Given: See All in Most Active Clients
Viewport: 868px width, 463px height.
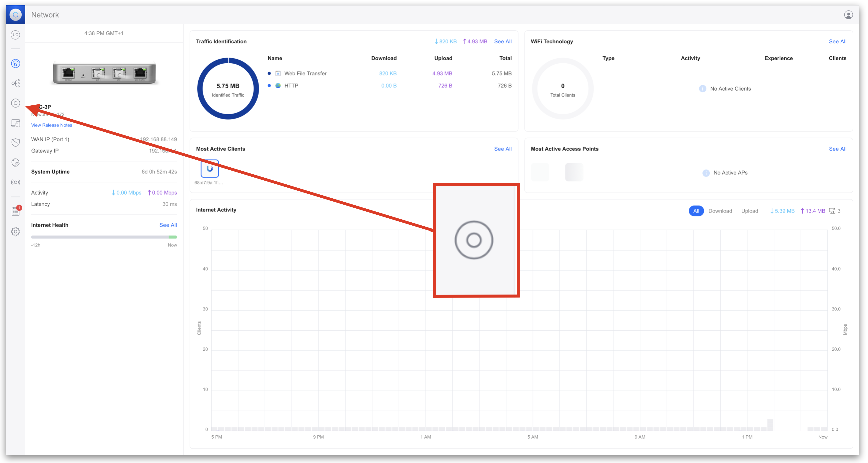Looking at the screenshot, I should 502,149.
